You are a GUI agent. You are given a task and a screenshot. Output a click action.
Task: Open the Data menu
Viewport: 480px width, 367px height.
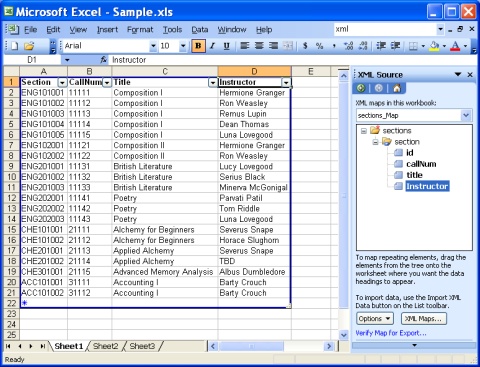[199, 30]
